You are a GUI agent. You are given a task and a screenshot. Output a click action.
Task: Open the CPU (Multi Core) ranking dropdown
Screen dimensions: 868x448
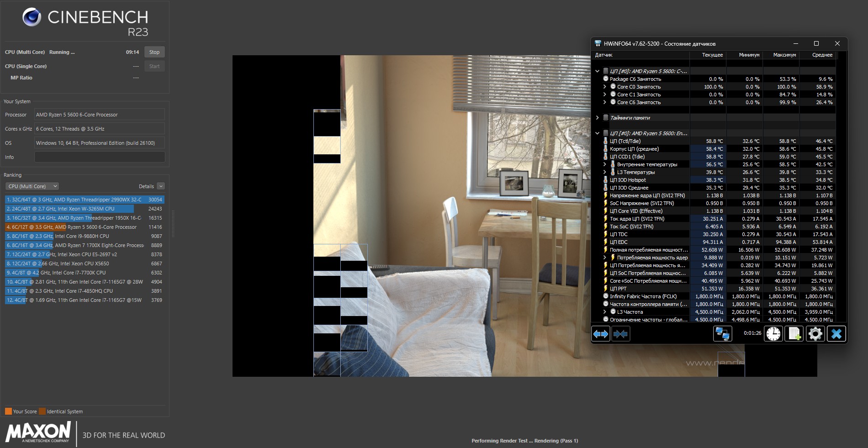pyautogui.click(x=32, y=186)
